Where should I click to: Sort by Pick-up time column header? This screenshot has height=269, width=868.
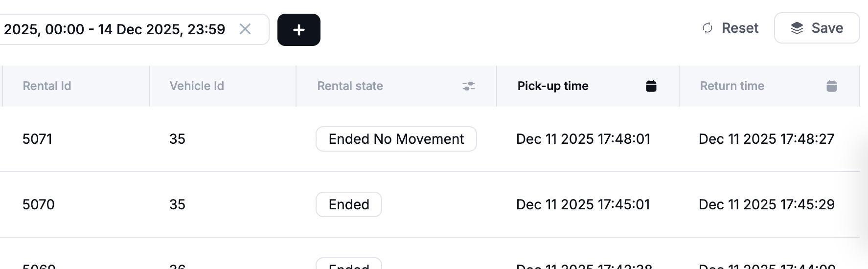(553, 86)
